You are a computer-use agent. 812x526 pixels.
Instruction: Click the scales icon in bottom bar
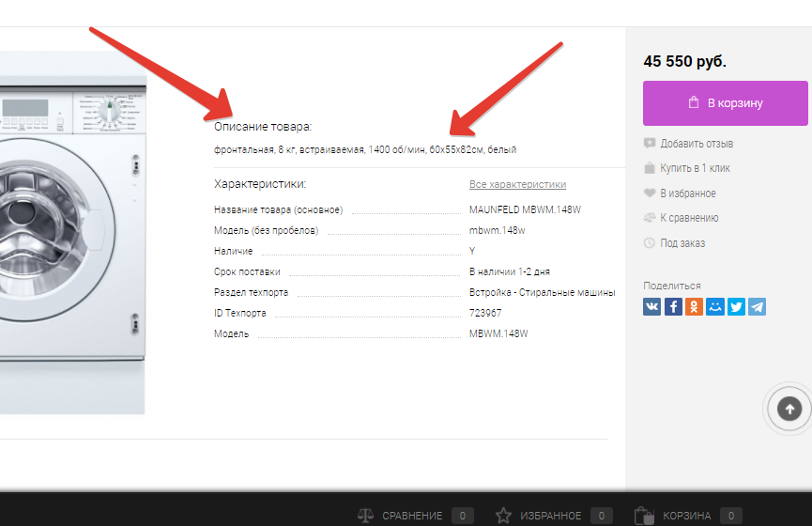click(x=365, y=515)
